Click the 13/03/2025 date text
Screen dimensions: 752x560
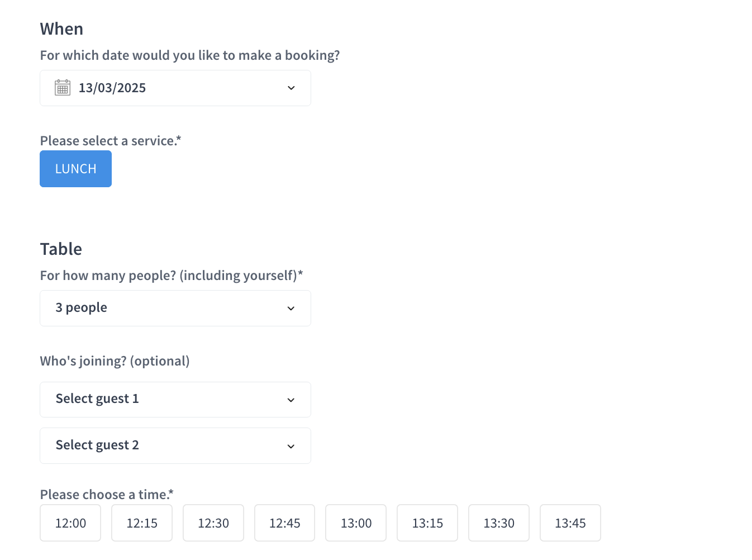[x=112, y=88]
